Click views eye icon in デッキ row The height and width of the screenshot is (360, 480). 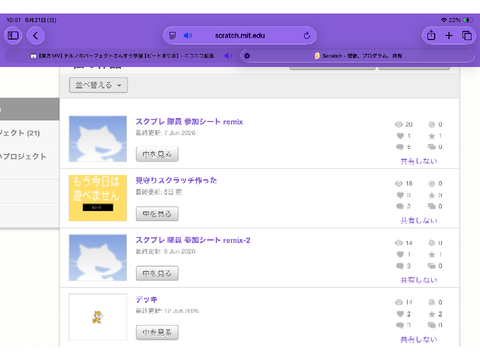click(x=399, y=302)
